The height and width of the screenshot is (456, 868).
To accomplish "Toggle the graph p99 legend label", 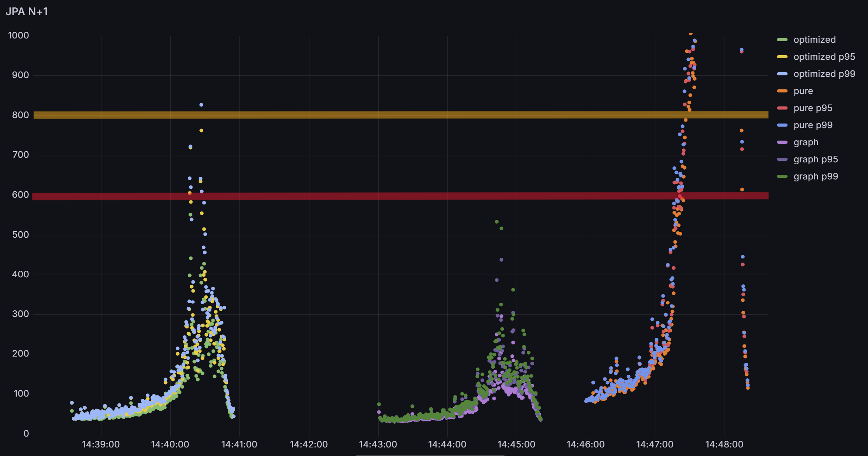I will pos(816,176).
